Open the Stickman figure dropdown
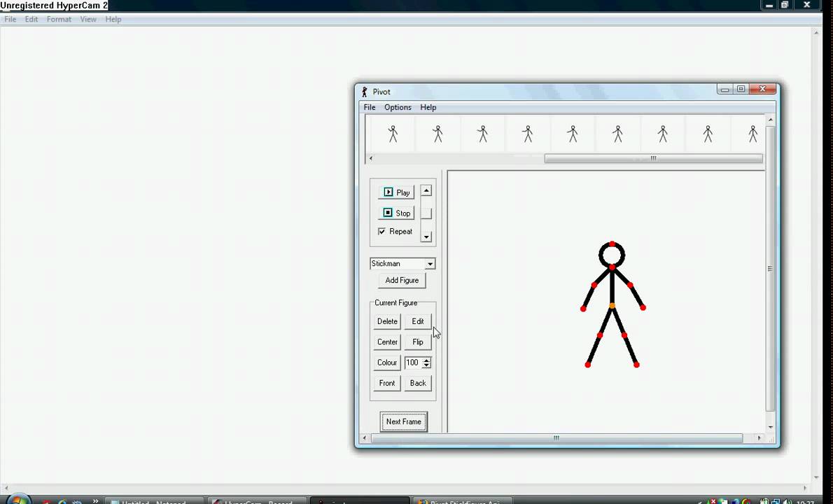833x504 pixels. pyautogui.click(x=430, y=263)
